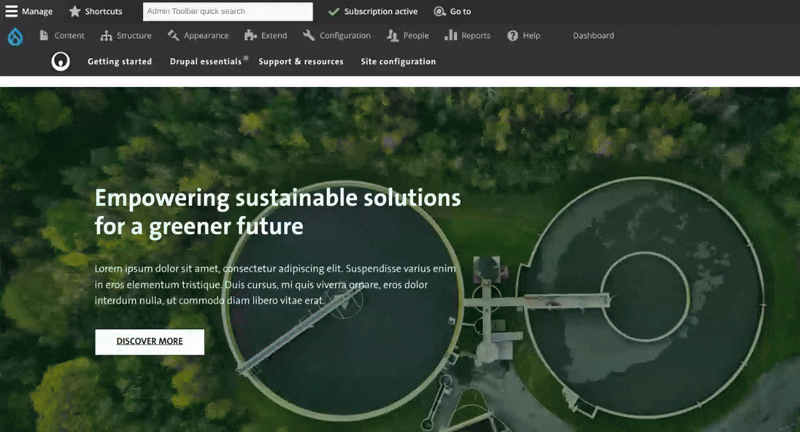This screenshot has height=432, width=800.
Task: Select the Getting started tab
Action: point(119,61)
